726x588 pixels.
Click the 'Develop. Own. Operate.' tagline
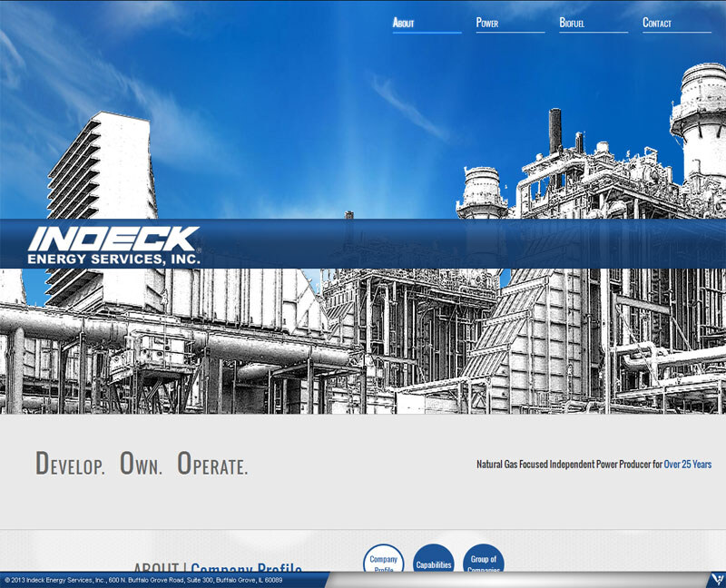point(142,464)
